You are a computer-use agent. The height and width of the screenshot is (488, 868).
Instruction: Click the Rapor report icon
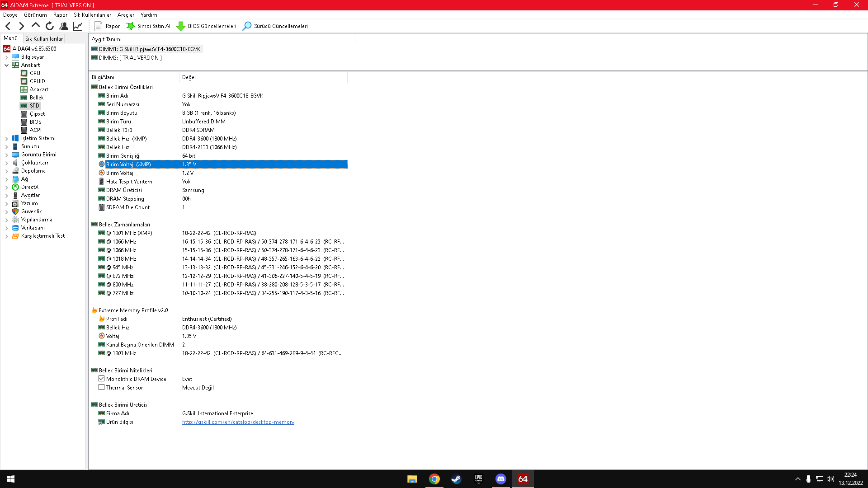tap(99, 26)
